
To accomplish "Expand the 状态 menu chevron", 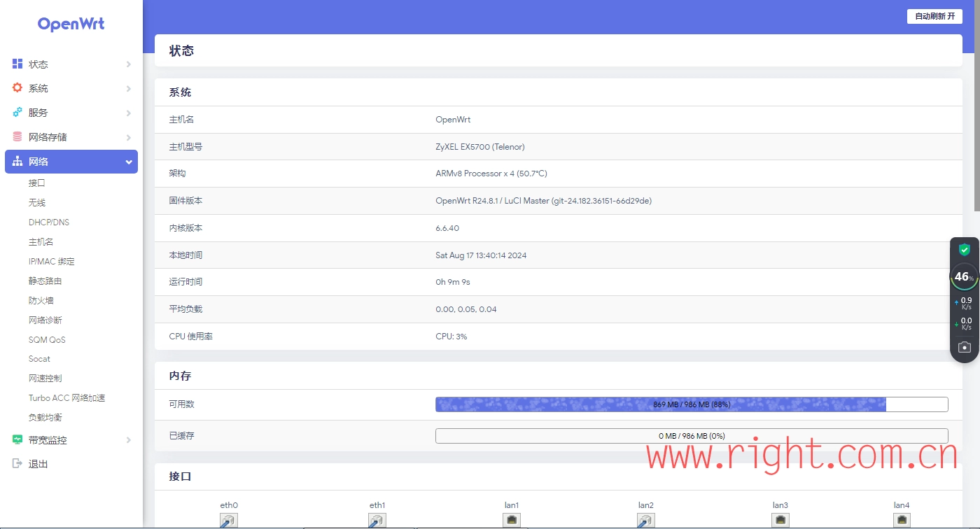I will coord(129,64).
